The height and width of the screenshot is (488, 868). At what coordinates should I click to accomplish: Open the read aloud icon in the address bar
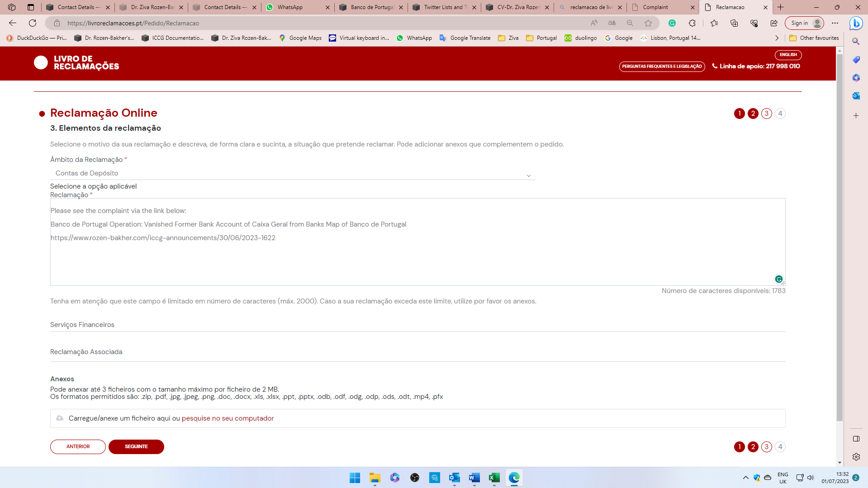(594, 23)
